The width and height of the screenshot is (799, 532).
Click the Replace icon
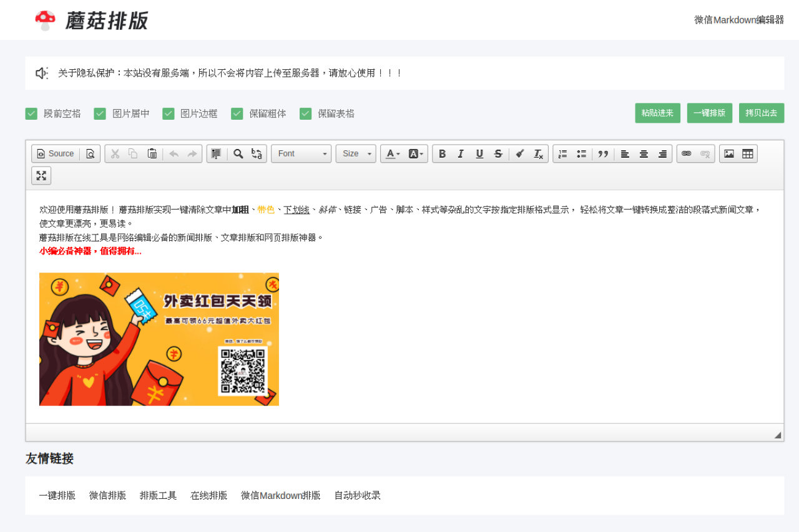coord(257,153)
